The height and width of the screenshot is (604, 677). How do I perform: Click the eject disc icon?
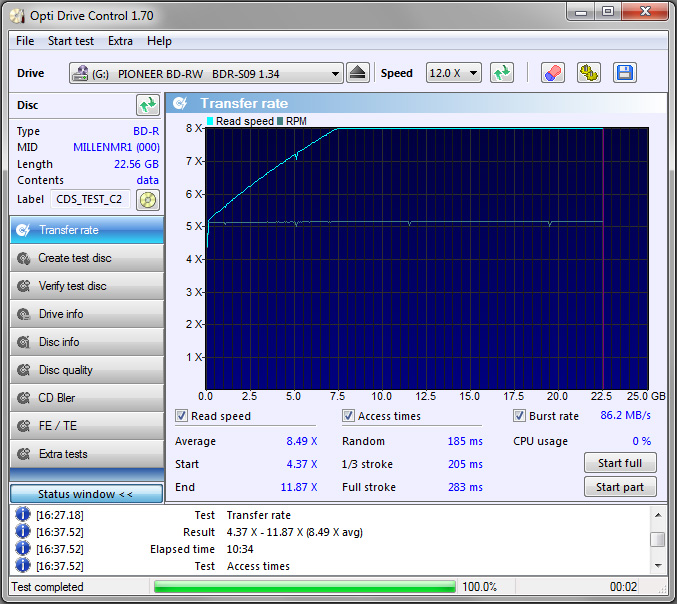click(x=358, y=73)
